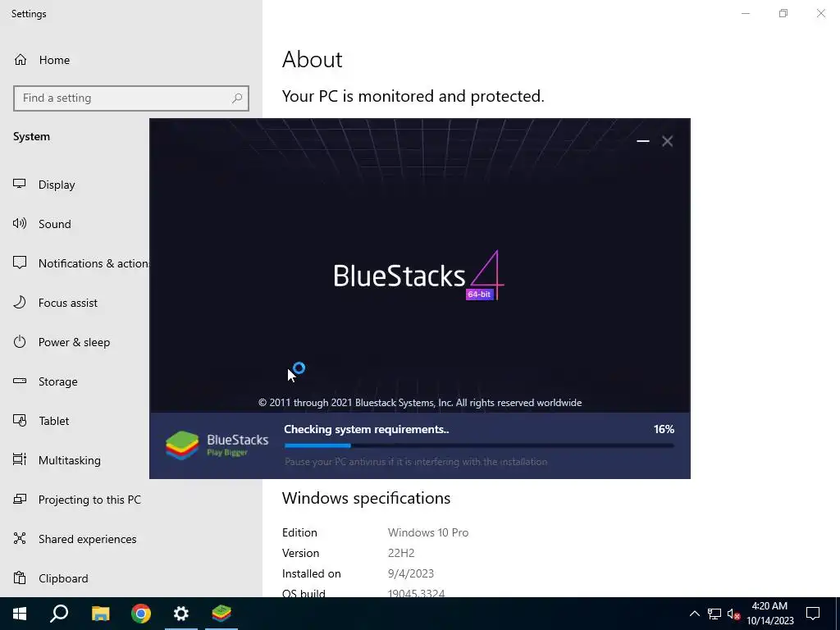
Task: Click the magnifier icon in the Find a setting box
Action: [237, 98]
